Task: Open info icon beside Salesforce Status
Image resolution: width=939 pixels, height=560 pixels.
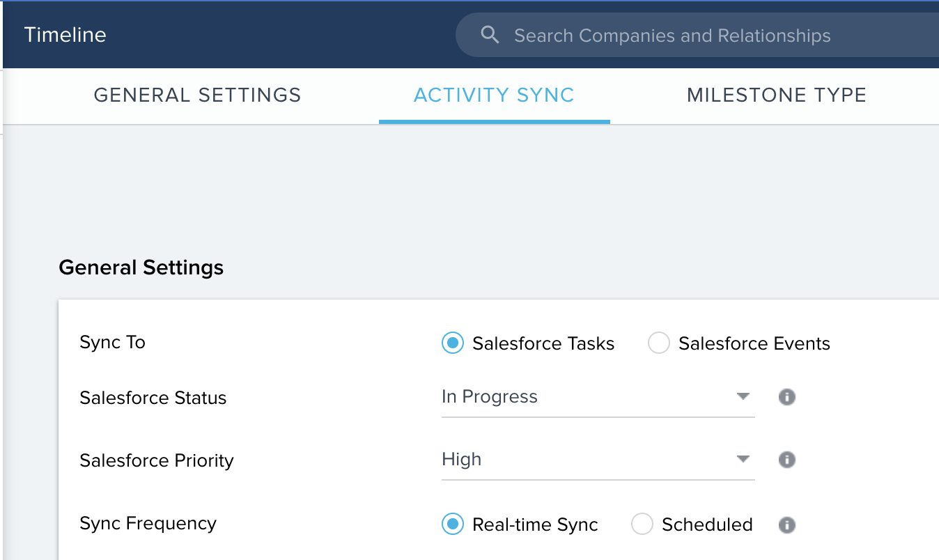Action: point(787,397)
